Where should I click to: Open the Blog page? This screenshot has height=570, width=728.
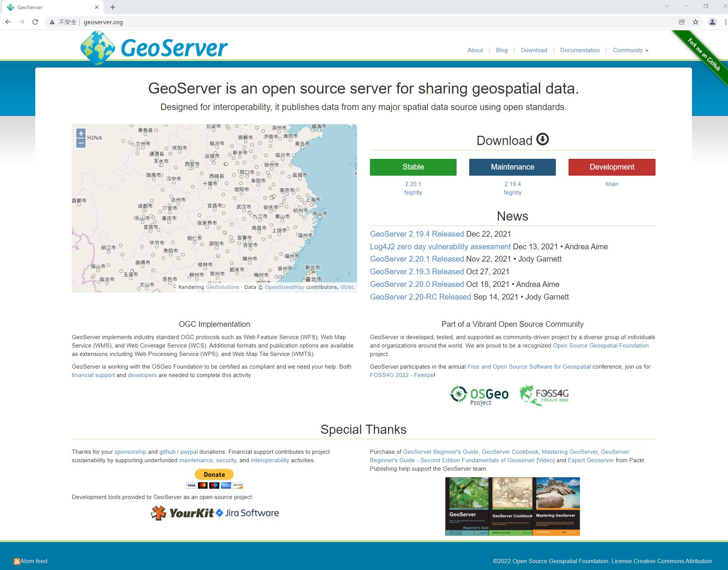[x=502, y=50]
